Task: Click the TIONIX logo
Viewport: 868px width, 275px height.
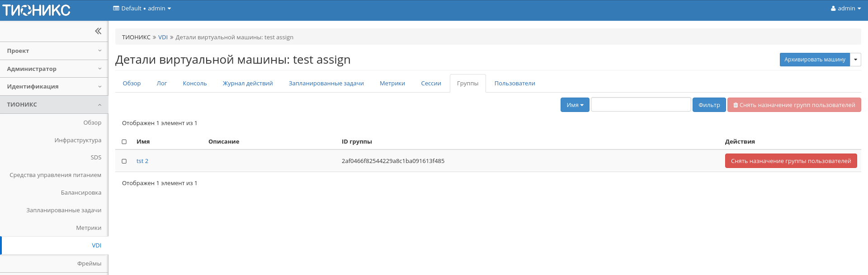Action: [x=37, y=10]
